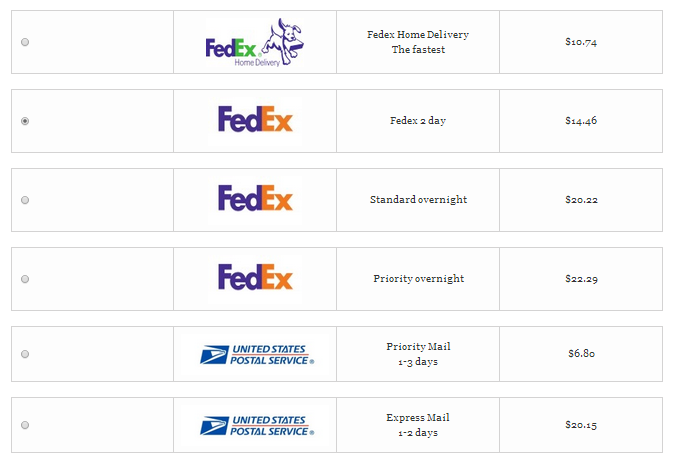This screenshot has width=681, height=461.
Task: Click the FedEx logo beside Standard overnight
Action: click(x=255, y=198)
